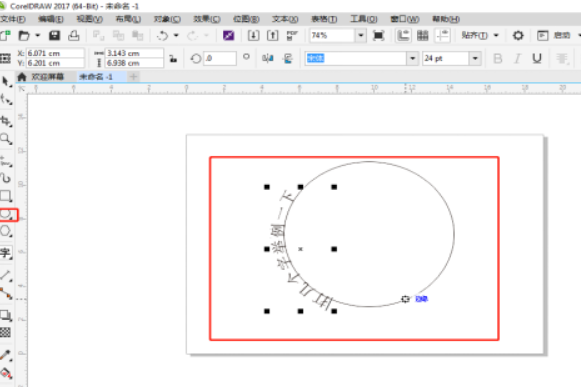Click the Undo arrow icon
Image resolution: width=581 pixels, height=387 pixels.
[162, 36]
